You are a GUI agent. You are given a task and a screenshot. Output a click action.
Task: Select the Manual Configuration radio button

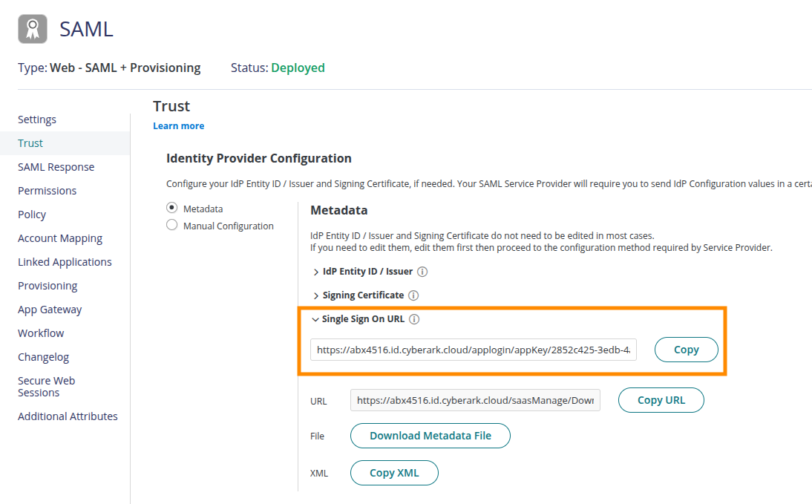(x=172, y=226)
